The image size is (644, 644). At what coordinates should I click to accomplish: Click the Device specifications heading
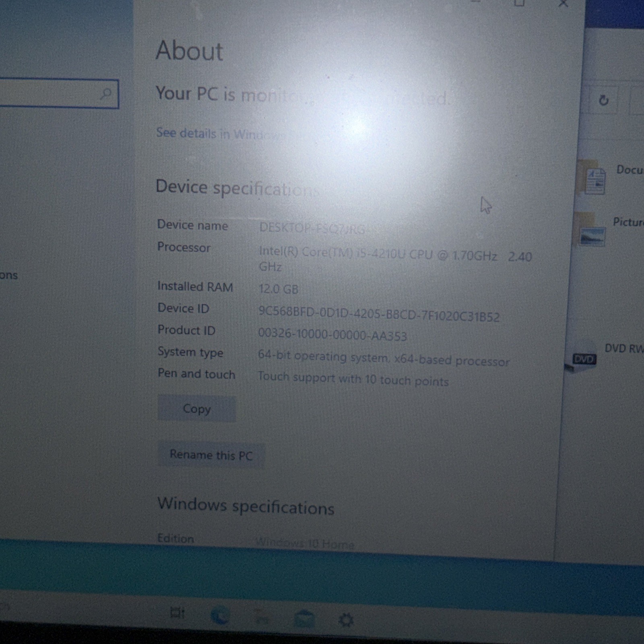(x=237, y=188)
